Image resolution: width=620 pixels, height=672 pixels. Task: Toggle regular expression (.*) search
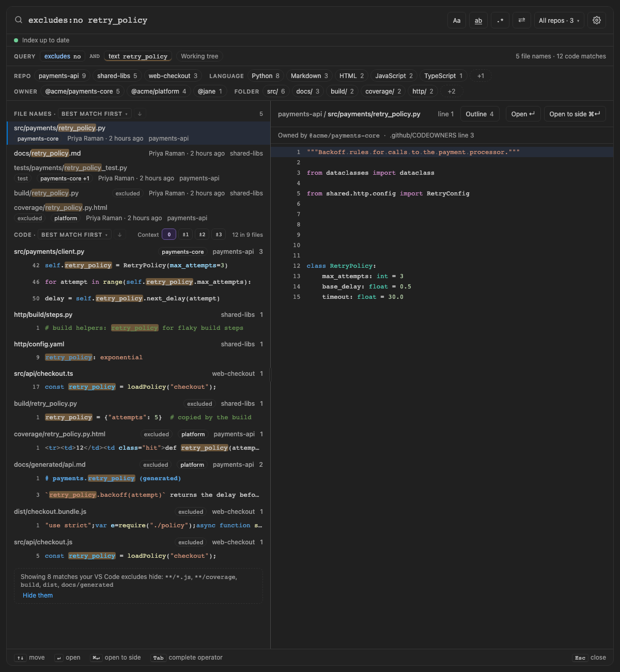(x=500, y=20)
